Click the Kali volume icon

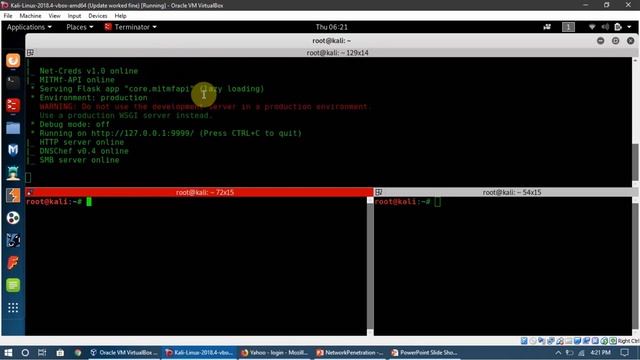[x=605, y=27]
